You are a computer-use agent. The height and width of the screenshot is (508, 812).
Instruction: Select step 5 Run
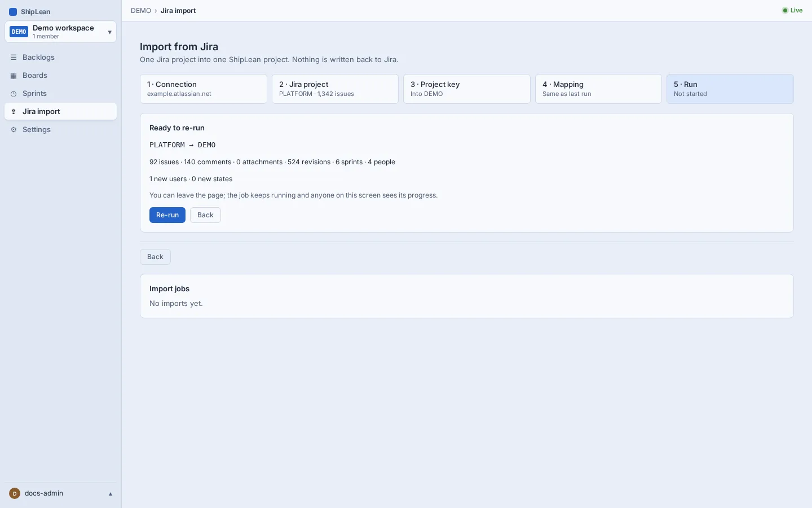coord(730,89)
